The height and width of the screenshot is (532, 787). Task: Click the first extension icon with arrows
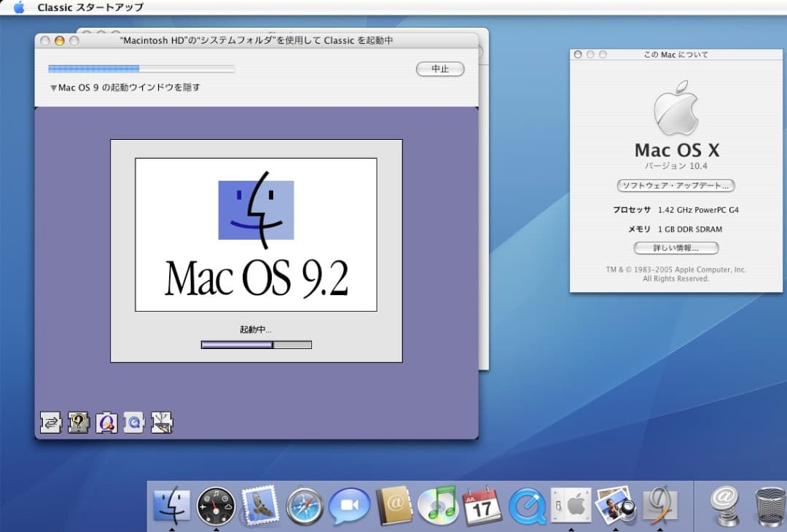tap(51, 423)
